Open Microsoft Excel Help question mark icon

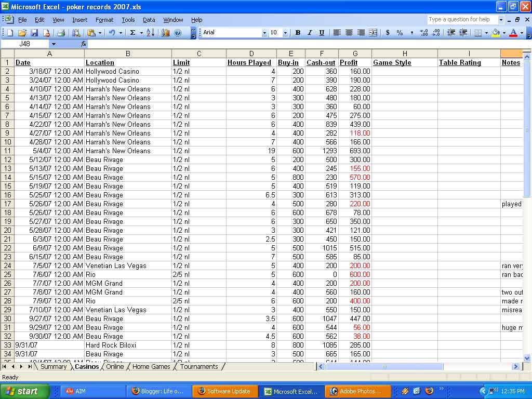pos(178,33)
